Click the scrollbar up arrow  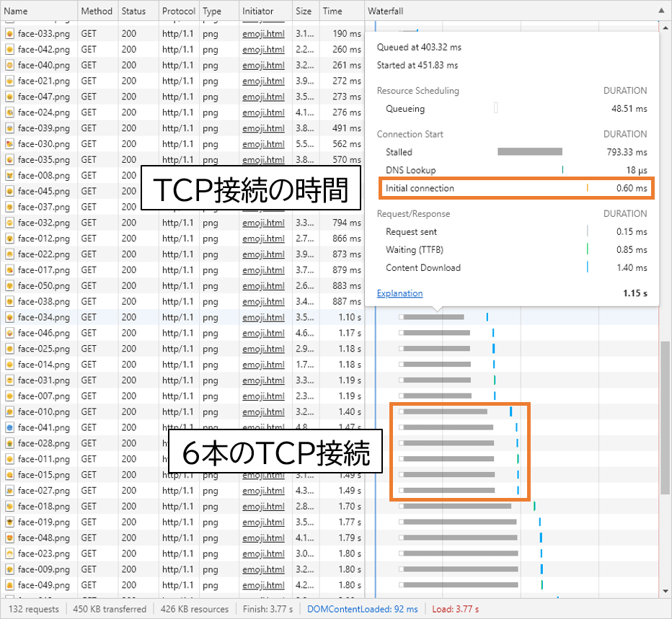665,28
